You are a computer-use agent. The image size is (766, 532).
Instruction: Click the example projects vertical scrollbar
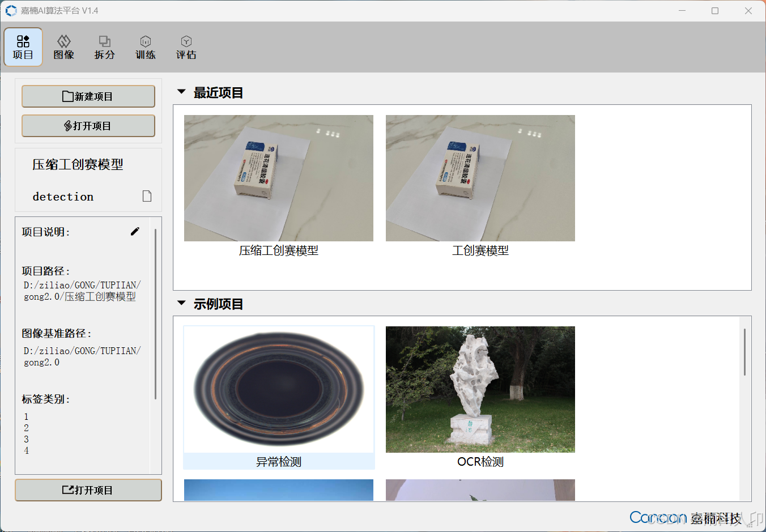click(x=744, y=352)
